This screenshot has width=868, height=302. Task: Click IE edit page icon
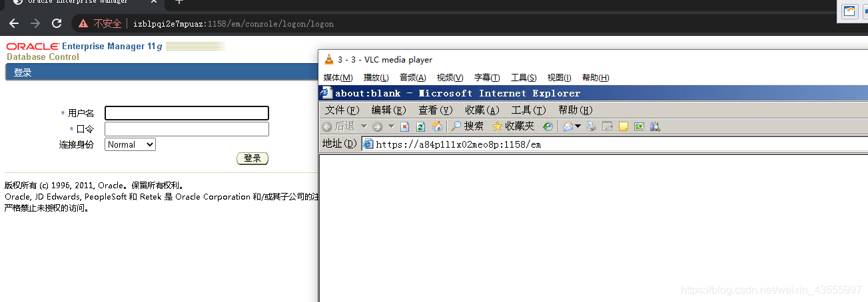607,126
